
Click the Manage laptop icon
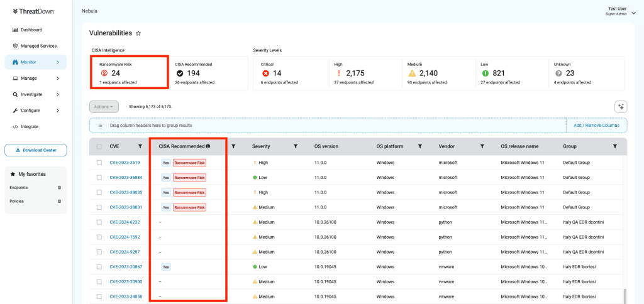15,78
